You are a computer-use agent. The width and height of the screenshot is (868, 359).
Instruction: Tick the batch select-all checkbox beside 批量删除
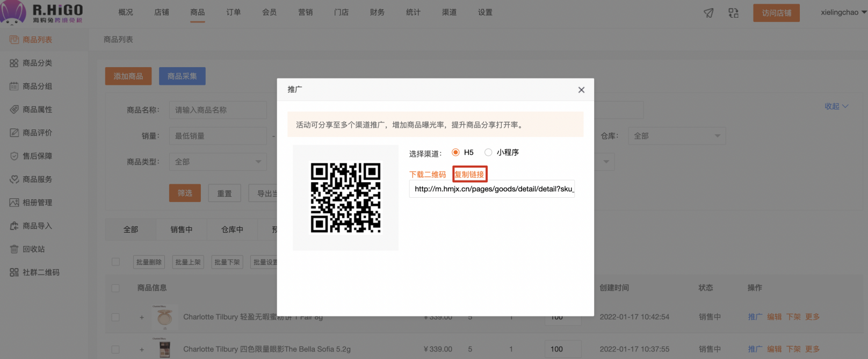pos(115,262)
